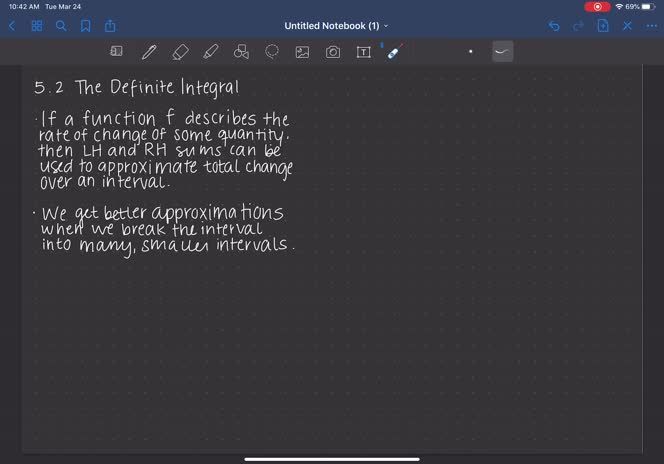Open the three-dots more options menu
The width and height of the screenshot is (664, 464).
coord(651,26)
